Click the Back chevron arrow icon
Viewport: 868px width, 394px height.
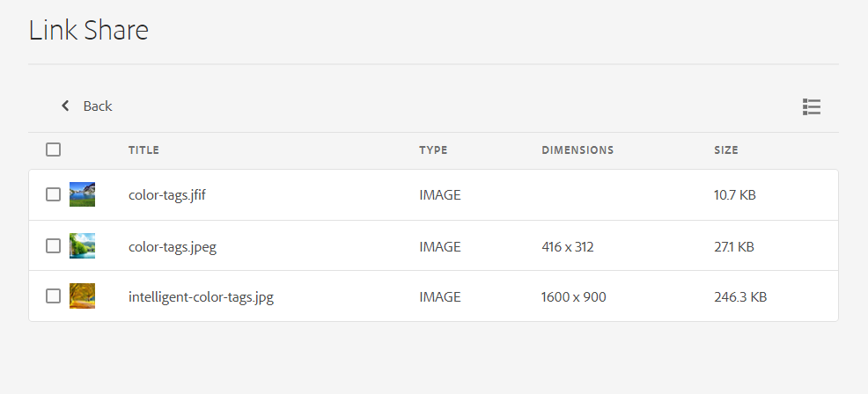[x=65, y=106]
